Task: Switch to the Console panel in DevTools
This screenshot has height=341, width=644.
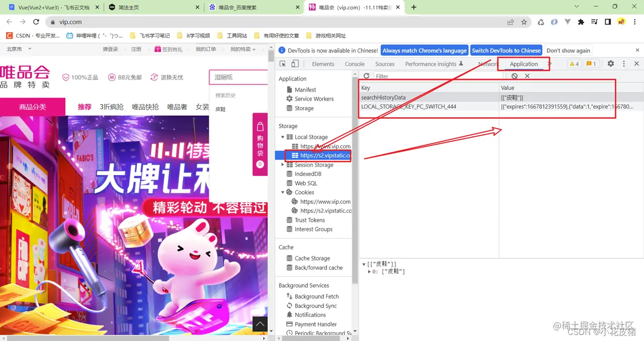Action: pos(355,64)
